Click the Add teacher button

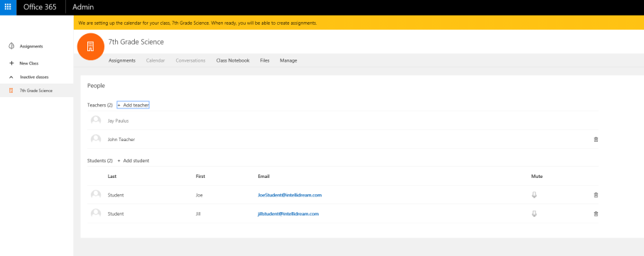tap(133, 106)
